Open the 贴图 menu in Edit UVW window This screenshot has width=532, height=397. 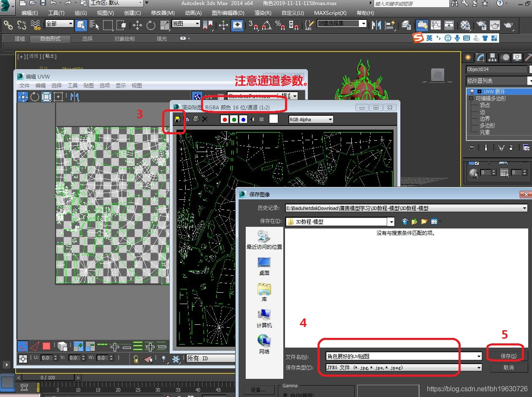pyautogui.click(x=88, y=85)
